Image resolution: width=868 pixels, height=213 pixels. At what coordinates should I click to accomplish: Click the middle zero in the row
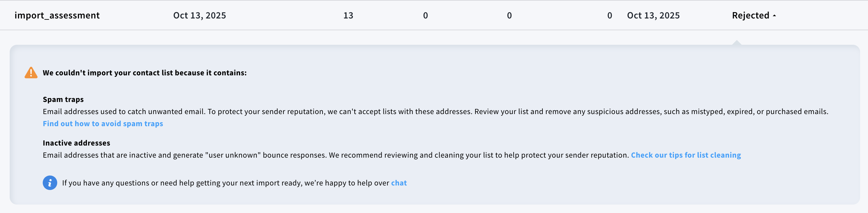pyautogui.click(x=509, y=15)
